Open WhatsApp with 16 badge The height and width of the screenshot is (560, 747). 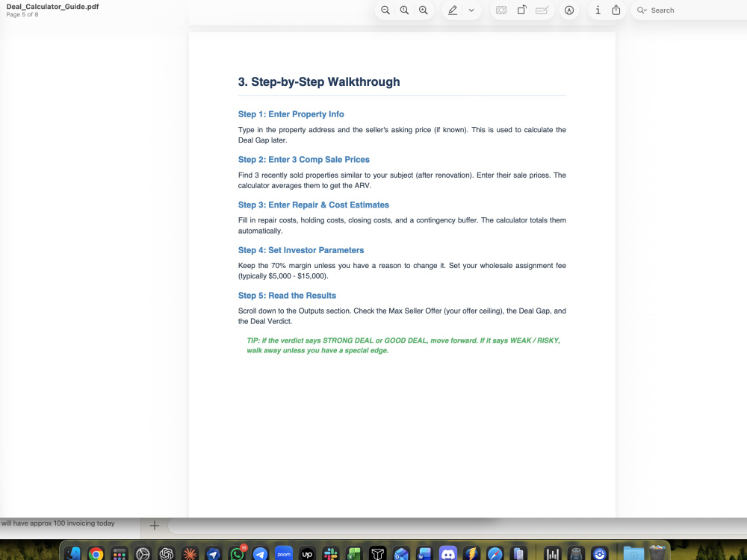pos(237,554)
